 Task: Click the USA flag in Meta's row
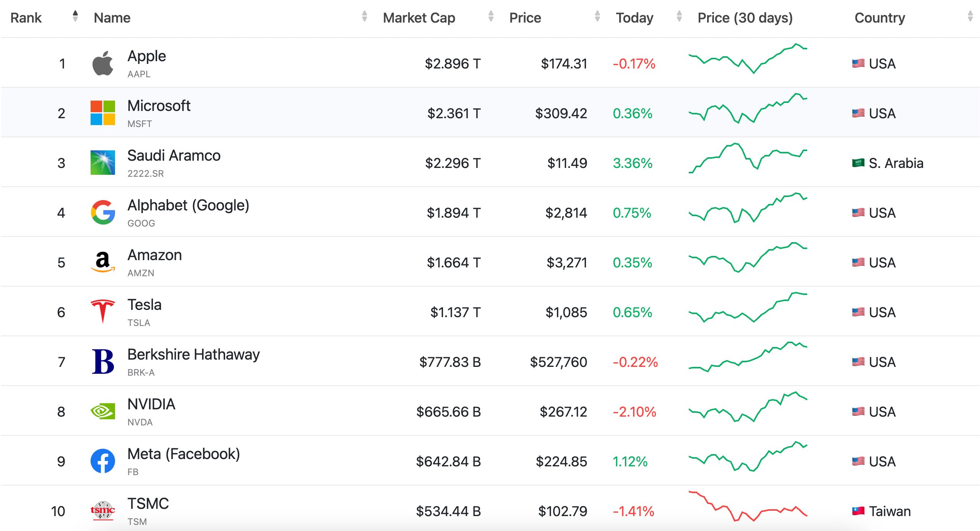coord(858,461)
